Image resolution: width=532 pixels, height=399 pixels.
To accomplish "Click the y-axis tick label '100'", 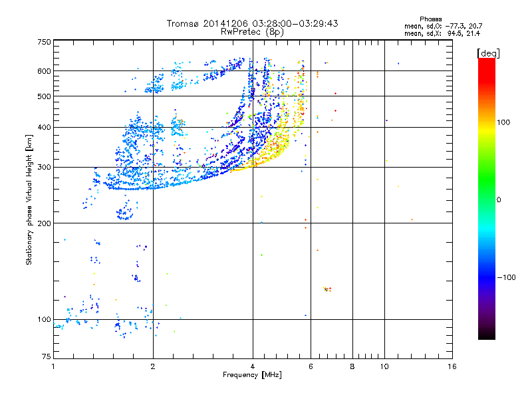I will tap(44, 319).
